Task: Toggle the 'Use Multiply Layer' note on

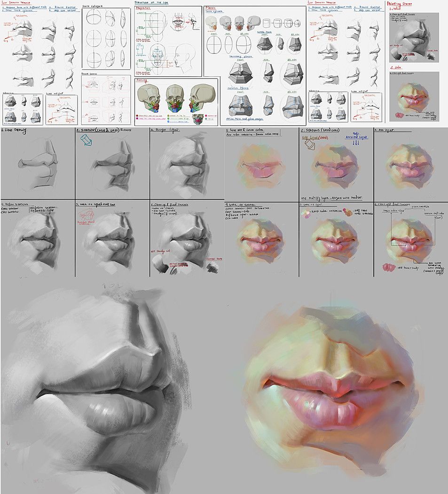Action: tap(333, 198)
